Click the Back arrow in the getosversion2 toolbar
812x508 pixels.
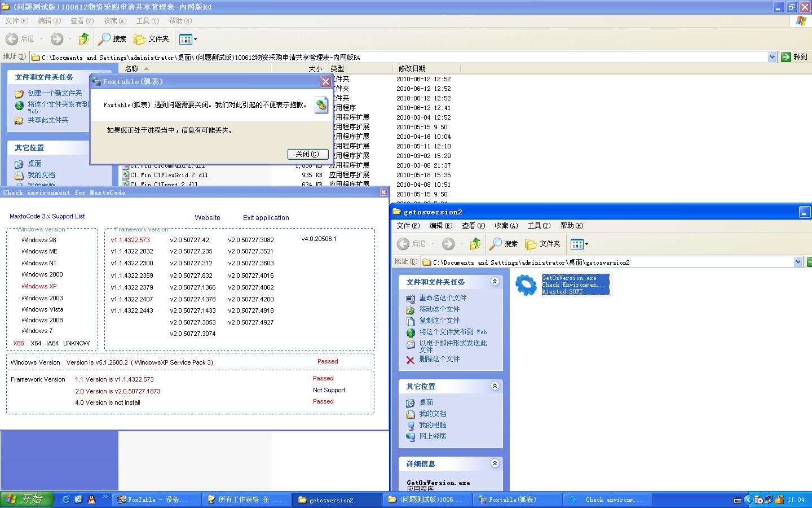(x=403, y=244)
